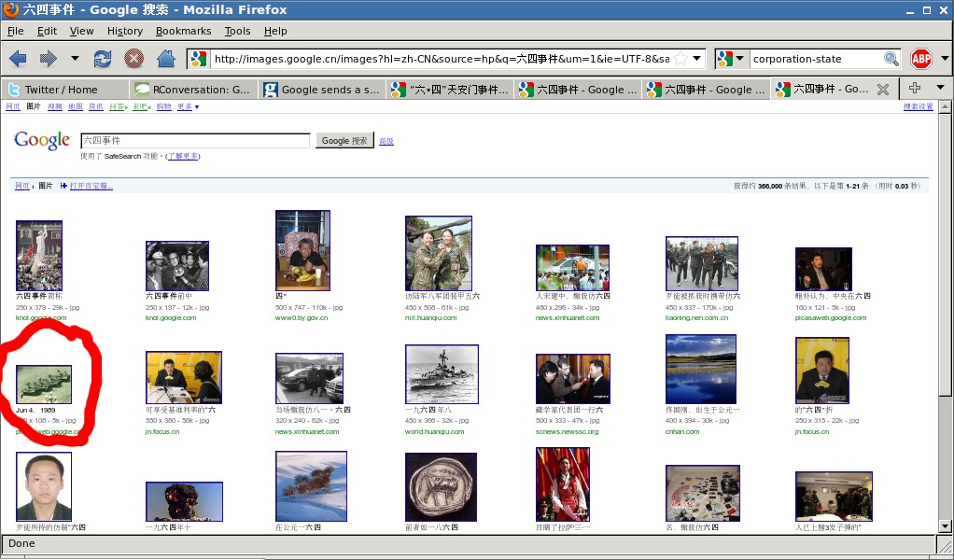Open the man-in-white-shirt portrait thumbnail
954x560 pixels.
tap(44, 486)
